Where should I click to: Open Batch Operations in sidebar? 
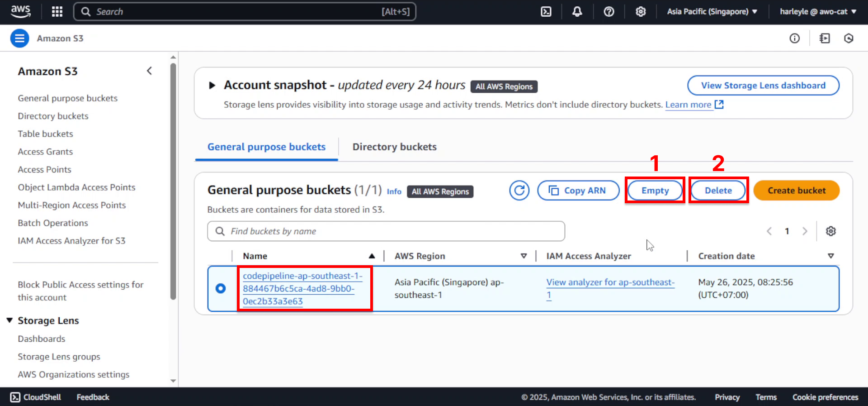click(53, 223)
